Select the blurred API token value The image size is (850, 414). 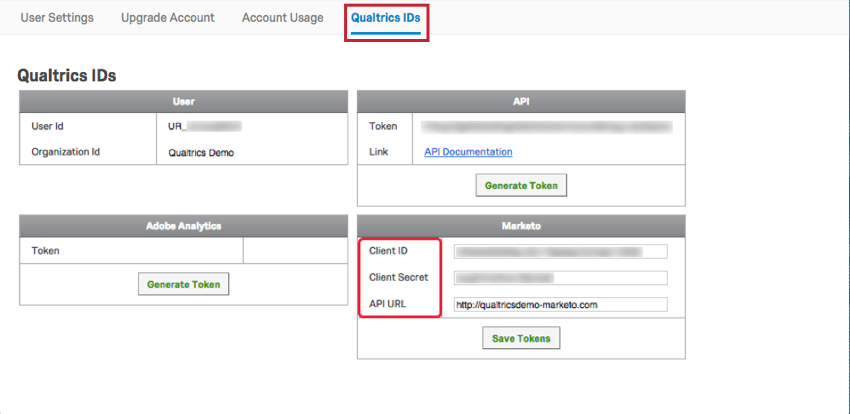click(x=547, y=127)
